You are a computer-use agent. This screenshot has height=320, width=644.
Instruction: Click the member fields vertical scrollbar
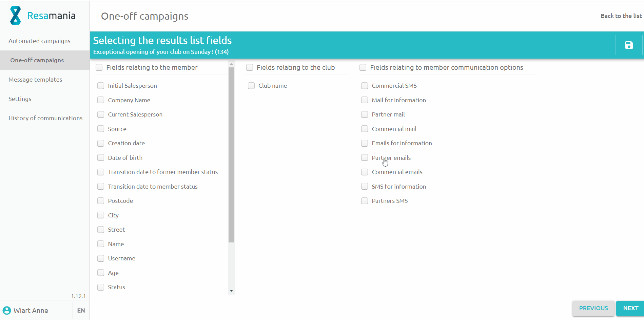231,155
